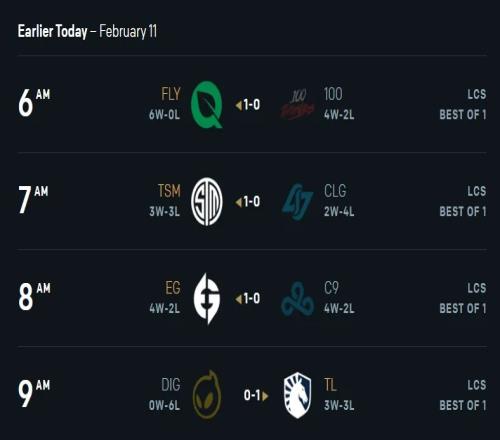Click the Team Liquid horse logo
Image resolution: width=500 pixels, height=440 pixels.
pos(297,395)
